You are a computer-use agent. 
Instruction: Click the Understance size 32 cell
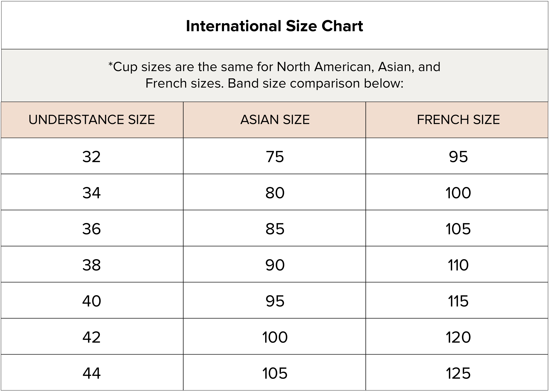92,156
